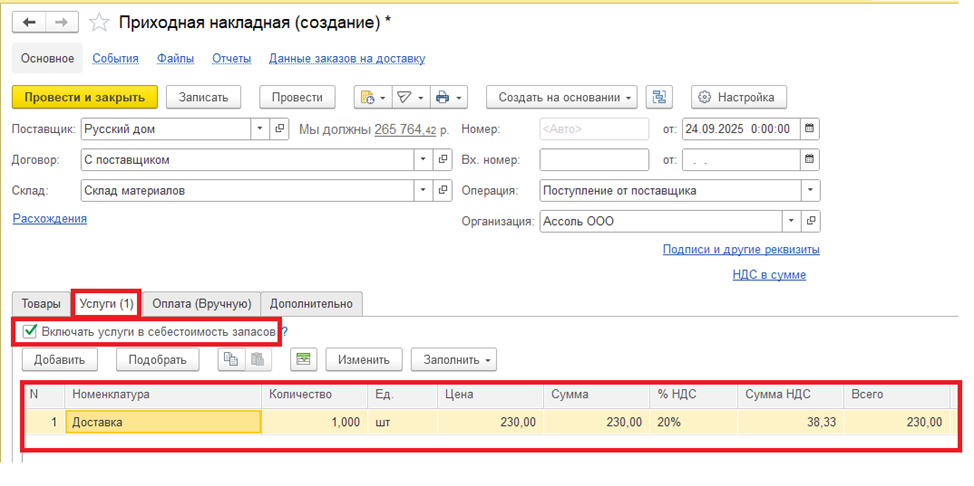
Task: Click the Поставщик field Русский дом
Action: [166, 129]
